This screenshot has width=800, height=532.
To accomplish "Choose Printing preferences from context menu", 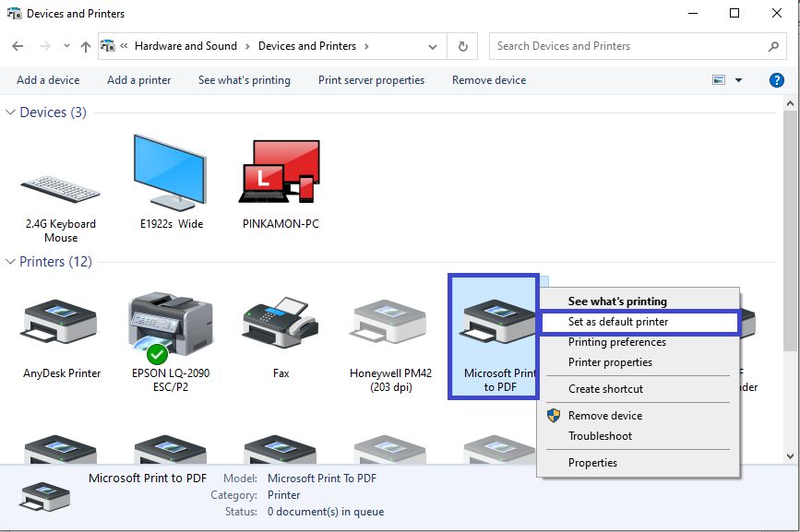I will 616,342.
